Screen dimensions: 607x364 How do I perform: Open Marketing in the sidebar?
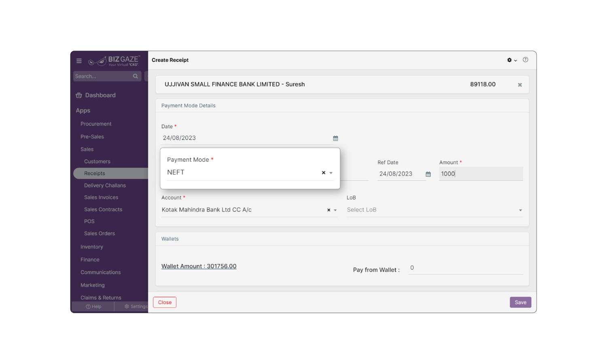(93, 285)
